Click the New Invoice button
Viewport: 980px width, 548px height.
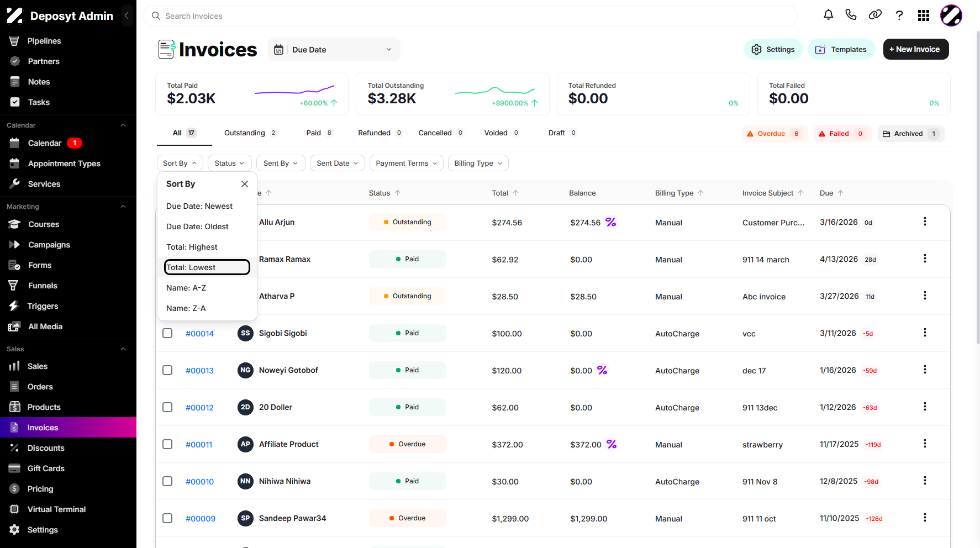[x=916, y=49]
